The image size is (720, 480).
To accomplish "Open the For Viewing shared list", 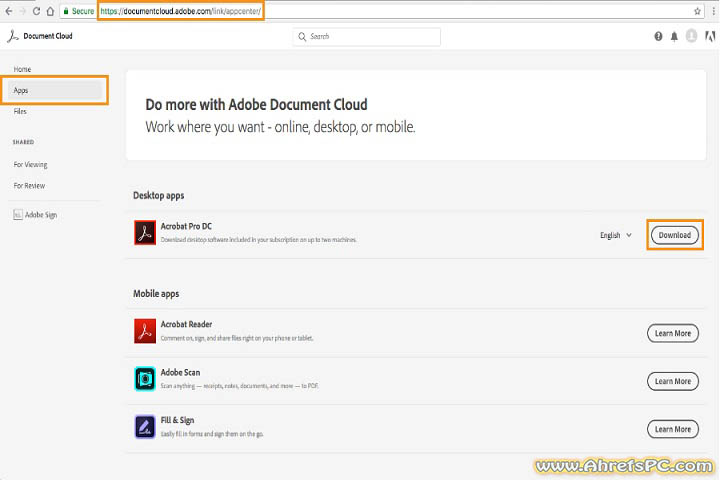I will click(x=30, y=164).
